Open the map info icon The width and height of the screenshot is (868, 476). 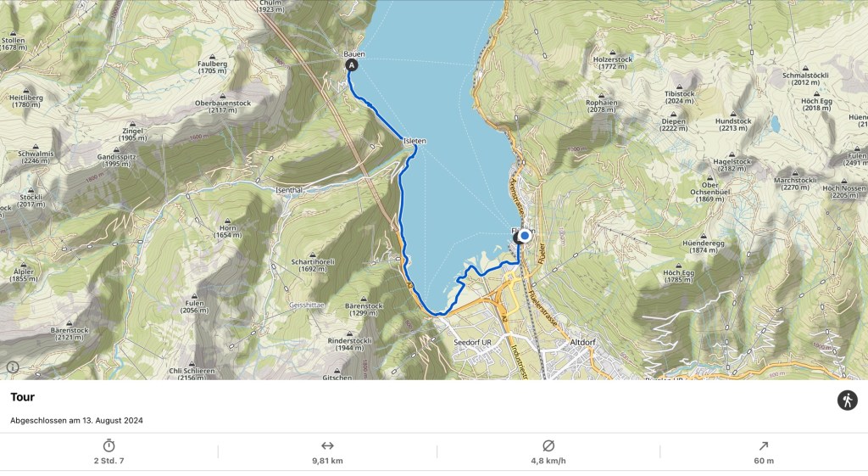(x=12, y=367)
